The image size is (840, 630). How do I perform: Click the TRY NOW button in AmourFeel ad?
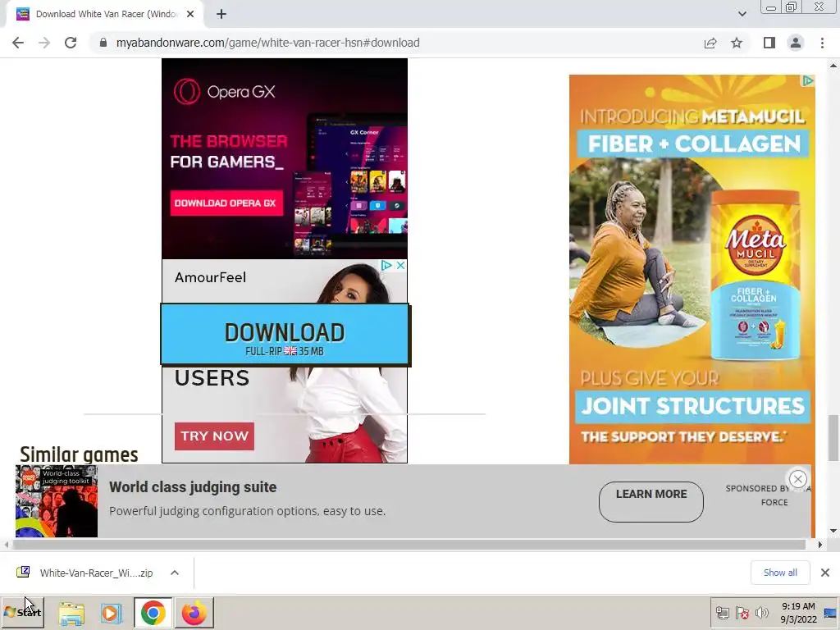[x=214, y=436]
